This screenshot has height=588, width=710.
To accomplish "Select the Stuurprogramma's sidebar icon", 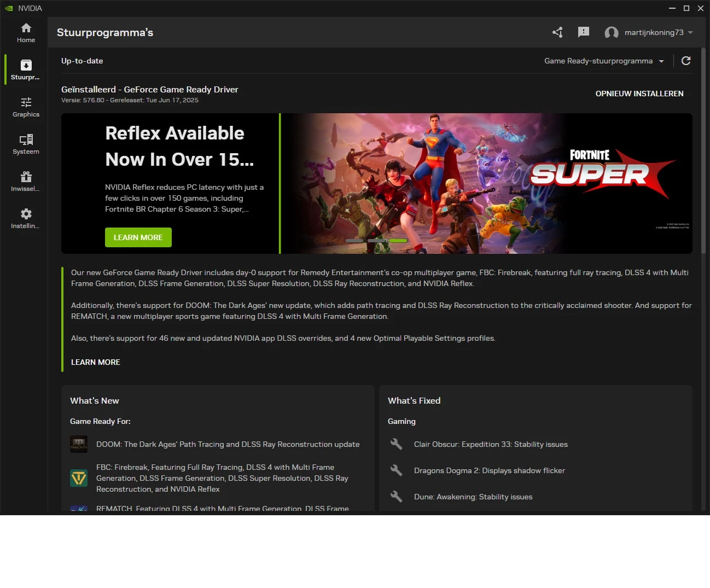I will pyautogui.click(x=26, y=65).
